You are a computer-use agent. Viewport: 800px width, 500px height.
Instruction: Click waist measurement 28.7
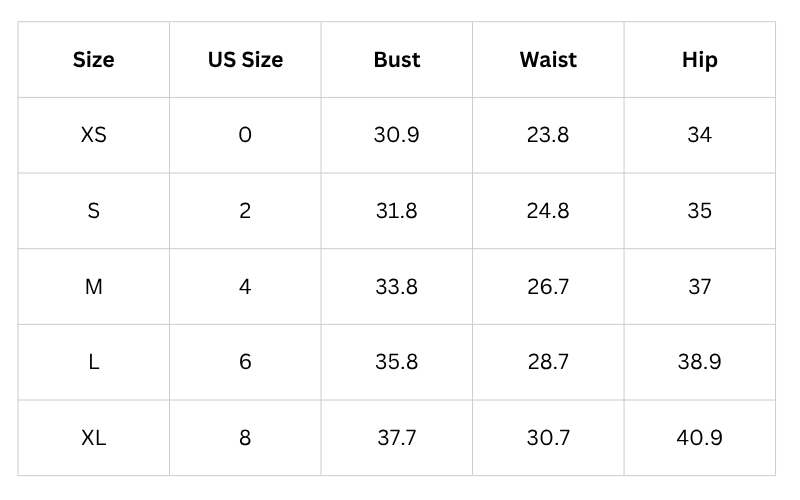coord(548,362)
